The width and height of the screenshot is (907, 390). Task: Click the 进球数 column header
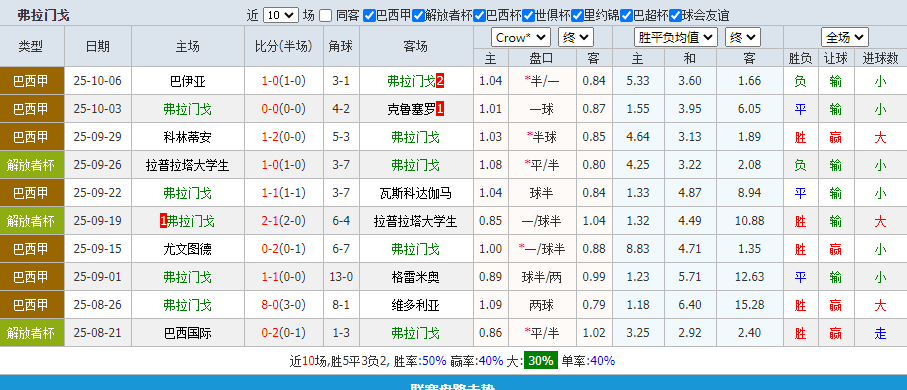[880, 58]
